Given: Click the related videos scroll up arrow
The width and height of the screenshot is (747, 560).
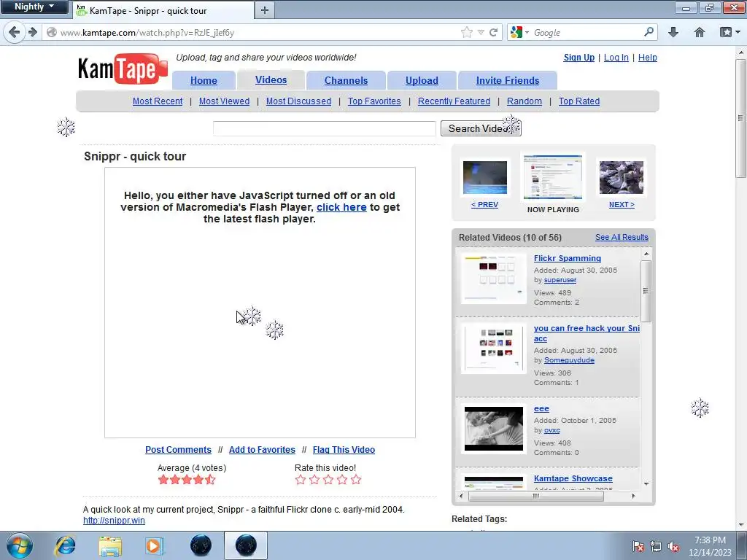Looking at the screenshot, I should (x=646, y=254).
